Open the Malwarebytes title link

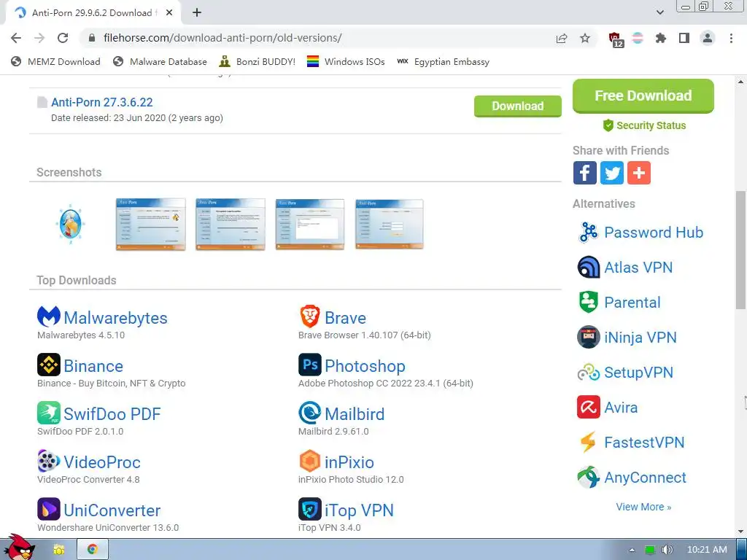(115, 318)
